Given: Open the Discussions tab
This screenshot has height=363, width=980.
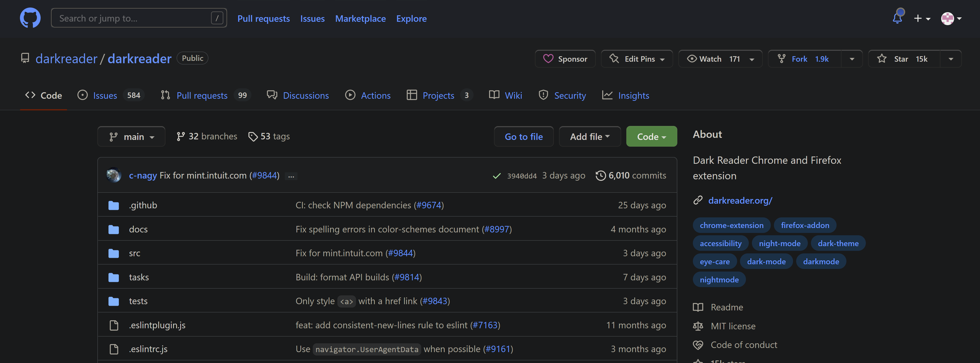Looking at the screenshot, I should pos(298,95).
